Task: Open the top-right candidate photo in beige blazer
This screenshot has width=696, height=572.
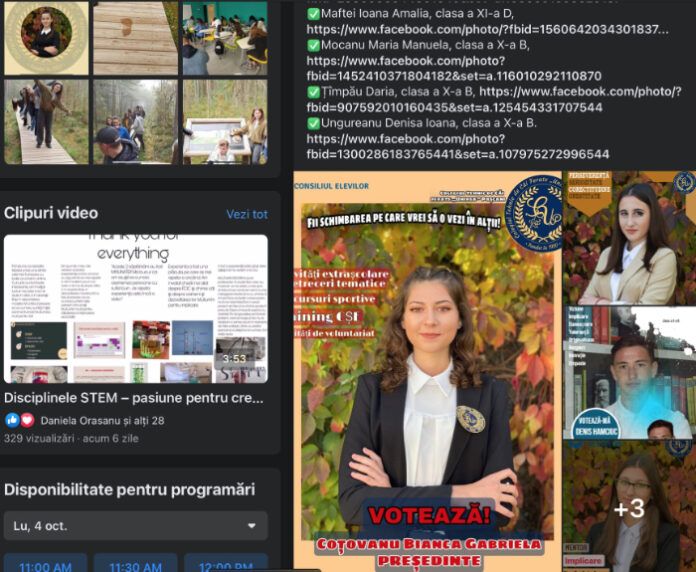Action: [x=629, y=238]
